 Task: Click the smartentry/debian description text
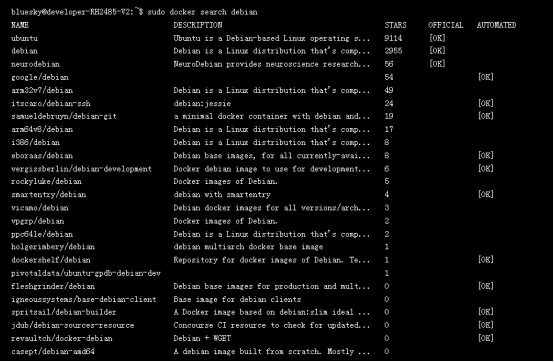pos(222,195)
